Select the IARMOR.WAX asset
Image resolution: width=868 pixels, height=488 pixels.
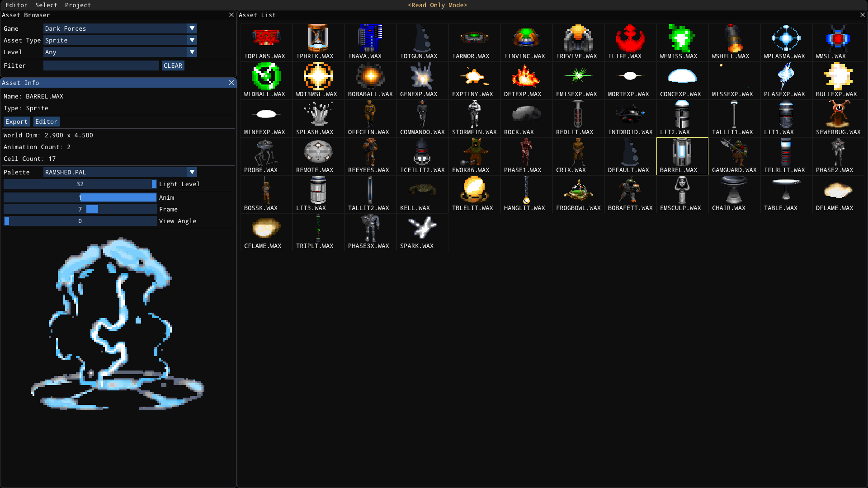pos(474,42)
